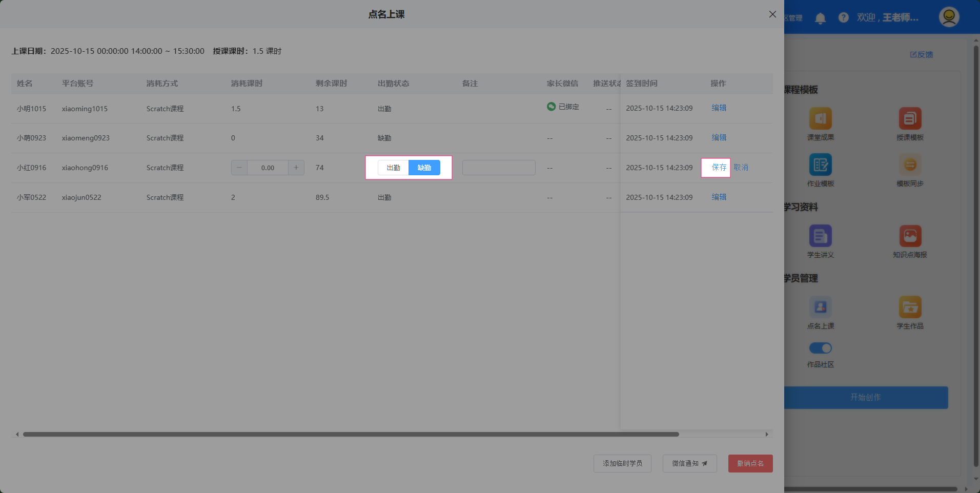Open the 授课模板 icon
This screenshot has height=493, width=980.
click(910, 119)
